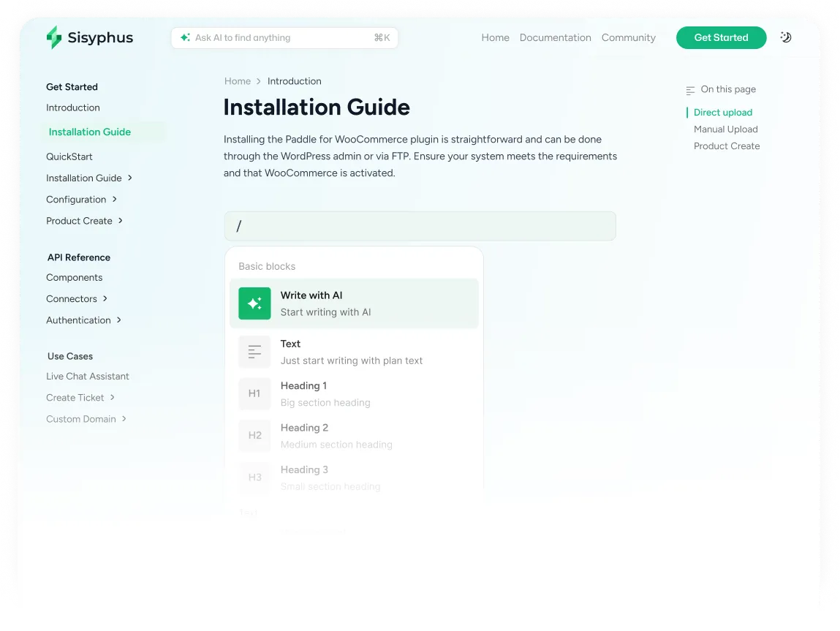
Task: Click the AI sparkle icon in search bar
Action: [x=185, y=38]
